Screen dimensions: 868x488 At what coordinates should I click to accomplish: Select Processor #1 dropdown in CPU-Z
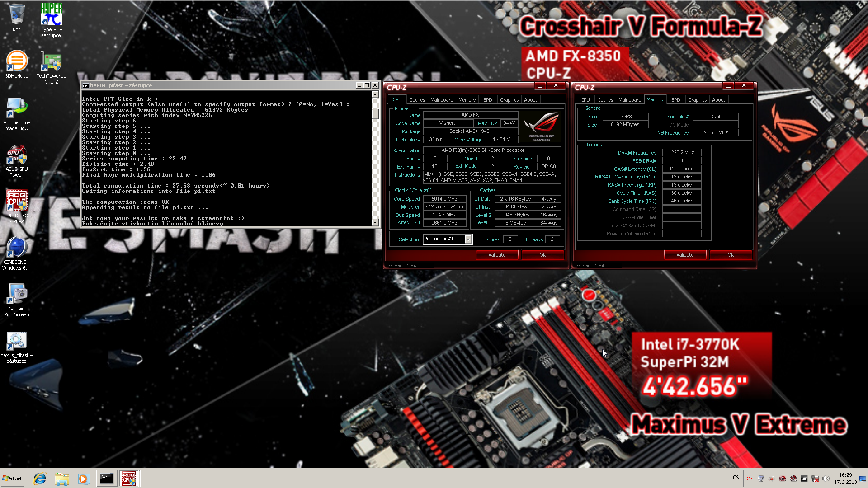coord(447,239)
